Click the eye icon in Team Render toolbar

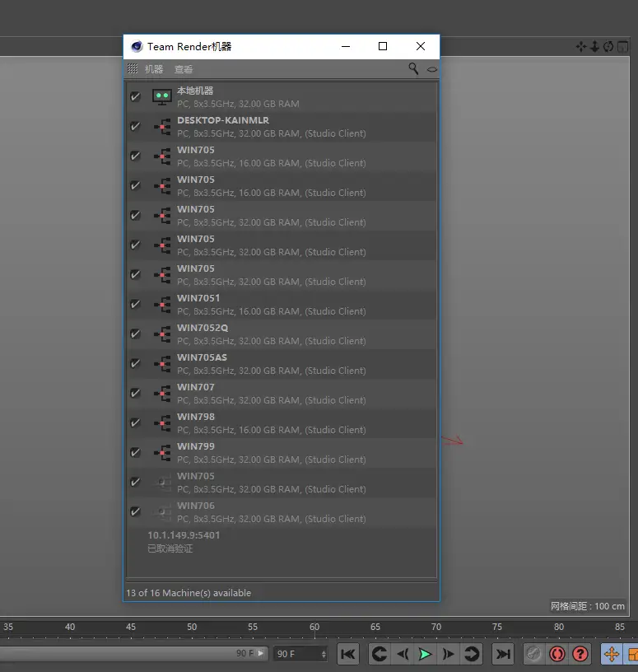coord(432,69)
